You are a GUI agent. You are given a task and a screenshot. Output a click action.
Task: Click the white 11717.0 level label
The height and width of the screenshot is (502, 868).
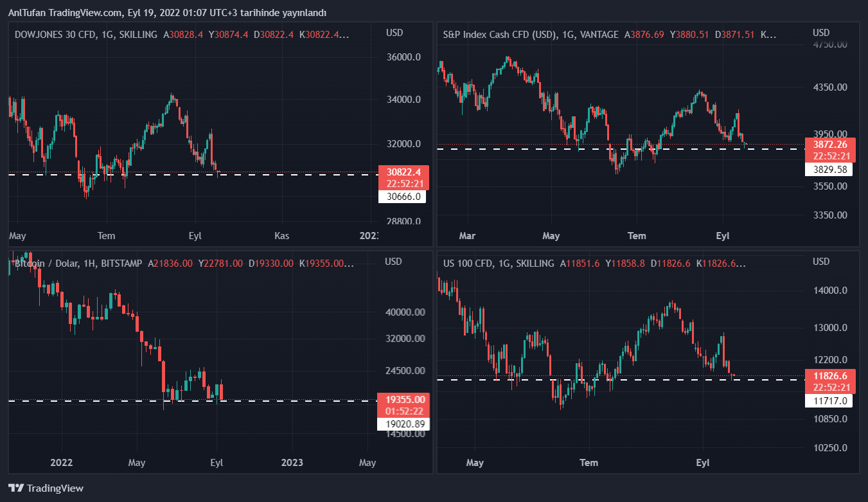pos(831,401)
